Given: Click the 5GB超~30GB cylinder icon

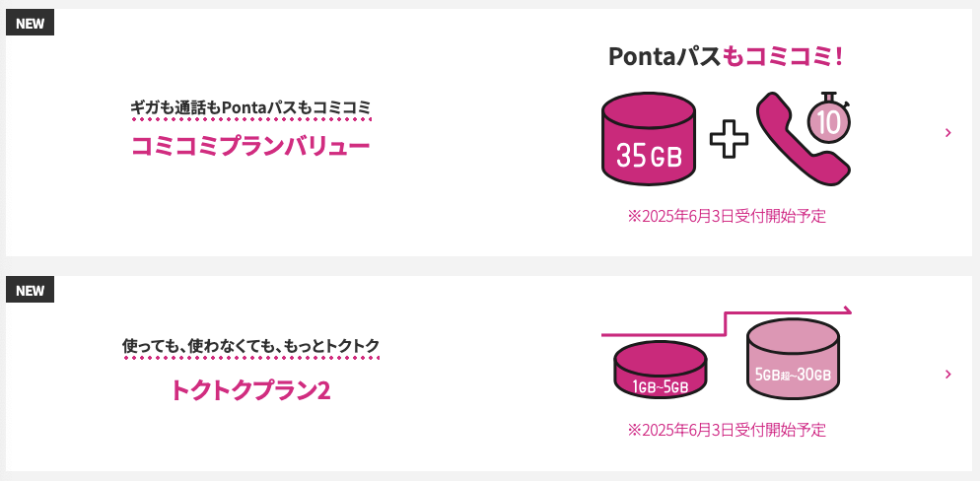Looking at the screenshot, I should click(x=793, y=359).
